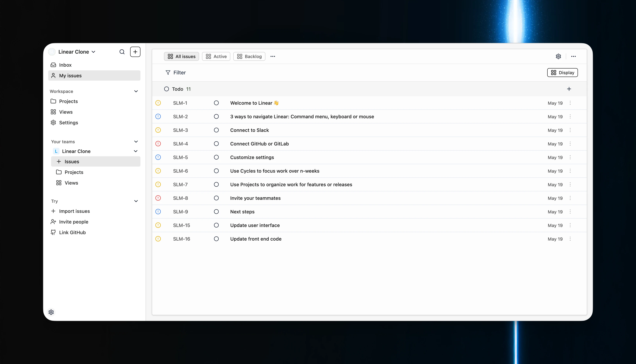Click the more views ellipsis beside Backlog
This screenshot has width=636, height=364.
[x=272, y=57]
